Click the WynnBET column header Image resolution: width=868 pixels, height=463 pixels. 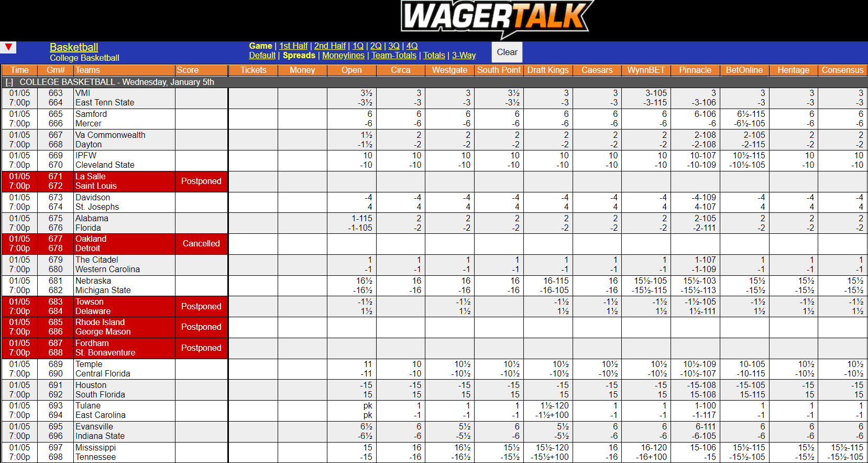pos(646,70)
